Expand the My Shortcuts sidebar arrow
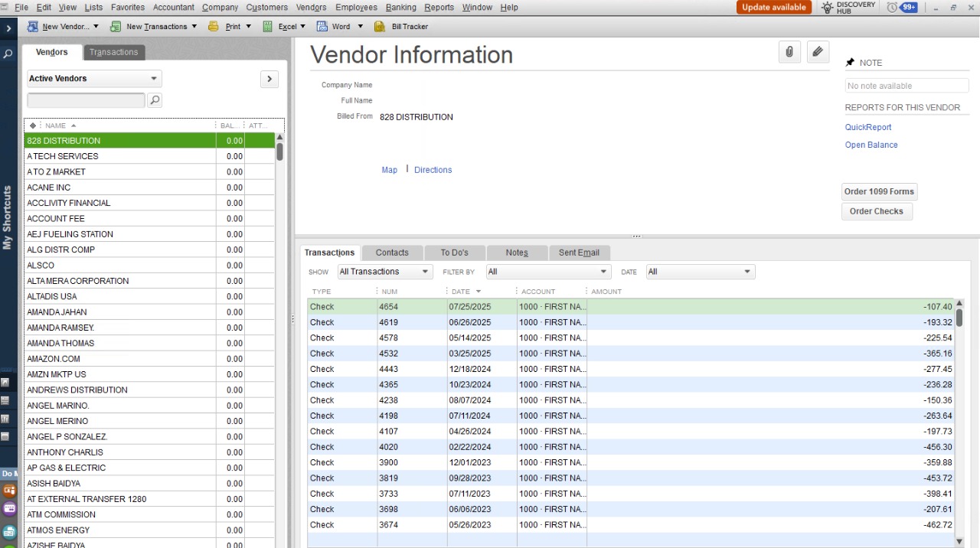 [8, 28]
